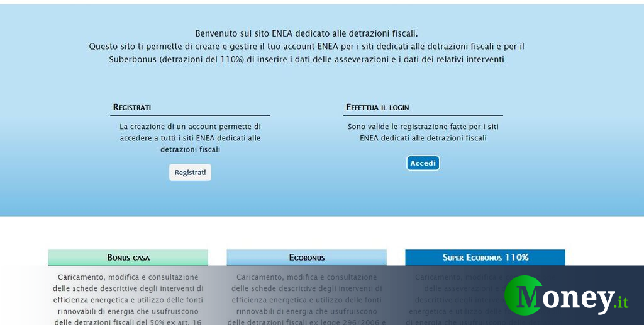Click the 'Benvenuto sul sito ENEA' welcome line
Image resolution: width=644 pixels, height=325 pixels.
tap(306, 34)
